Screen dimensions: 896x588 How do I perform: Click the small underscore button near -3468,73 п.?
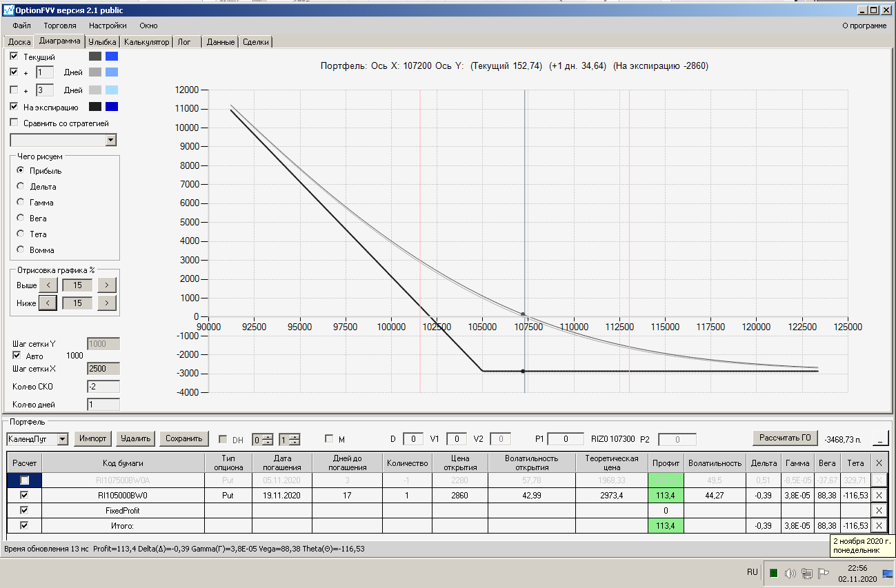(881, 438)
